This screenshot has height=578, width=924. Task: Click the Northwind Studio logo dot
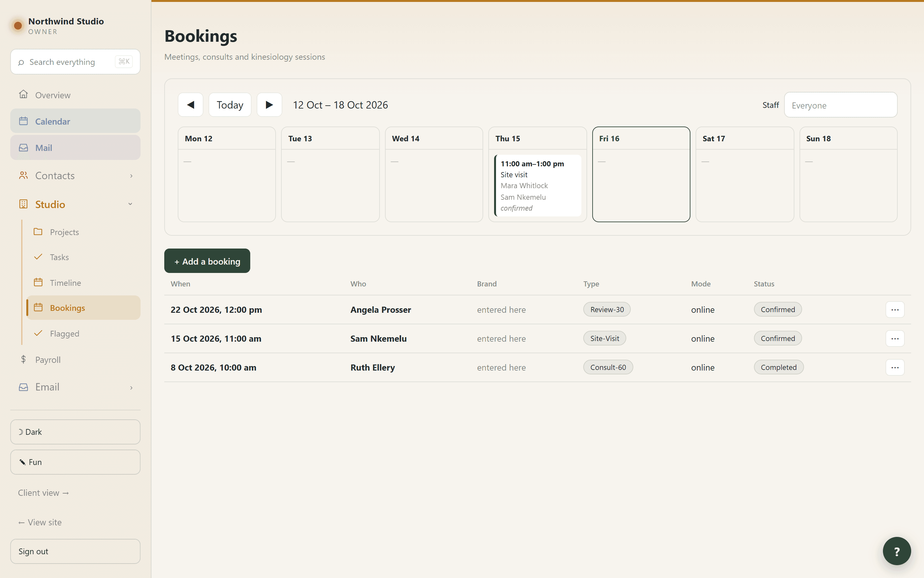pyautogui.click(x=18, y=26)
